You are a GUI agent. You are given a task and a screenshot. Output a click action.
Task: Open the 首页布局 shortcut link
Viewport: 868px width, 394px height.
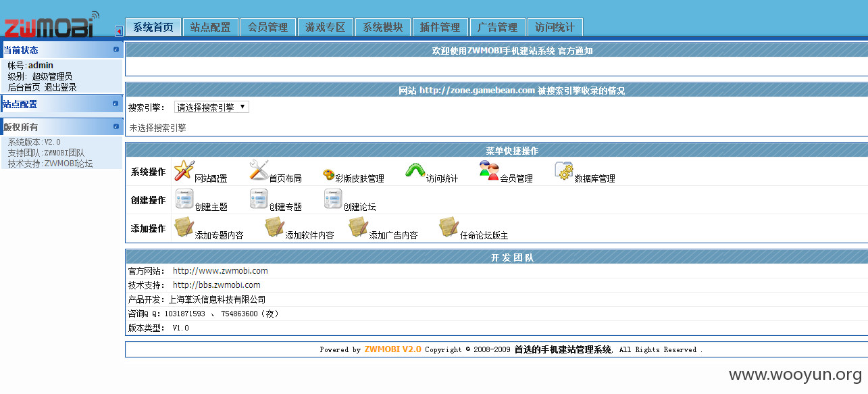coord(285,178)
